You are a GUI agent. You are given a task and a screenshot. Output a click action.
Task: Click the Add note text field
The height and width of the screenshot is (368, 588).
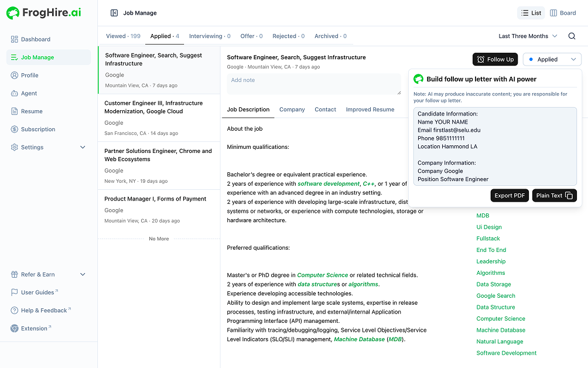(314, 84)
